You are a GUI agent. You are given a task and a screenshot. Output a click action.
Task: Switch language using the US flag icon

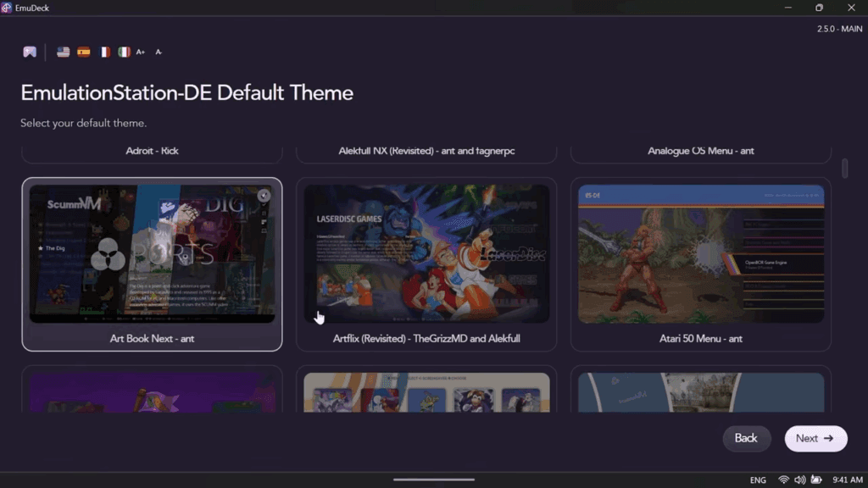coord(64,52)
